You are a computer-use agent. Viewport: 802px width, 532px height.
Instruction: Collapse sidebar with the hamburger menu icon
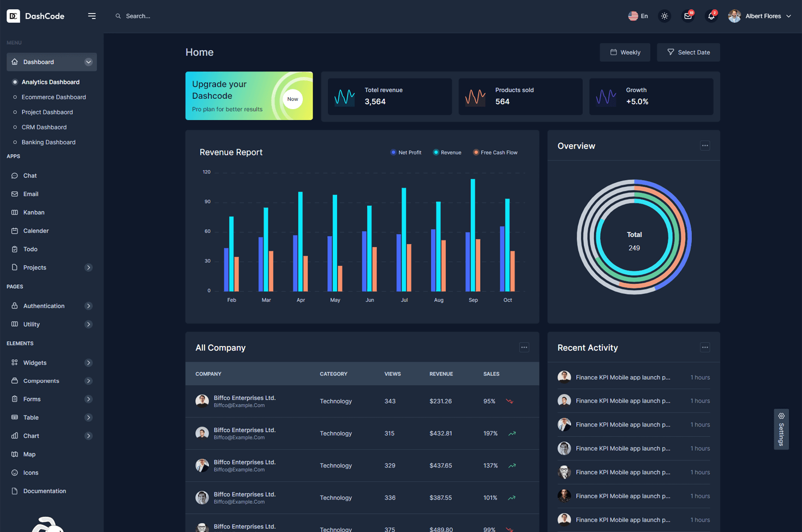pyautogui.click(x=92, y=16)
